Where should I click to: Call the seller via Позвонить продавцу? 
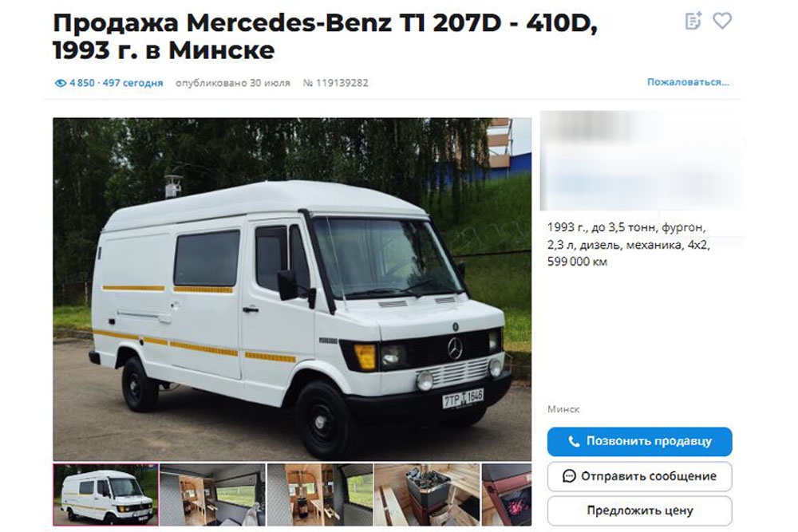[640, 441]
